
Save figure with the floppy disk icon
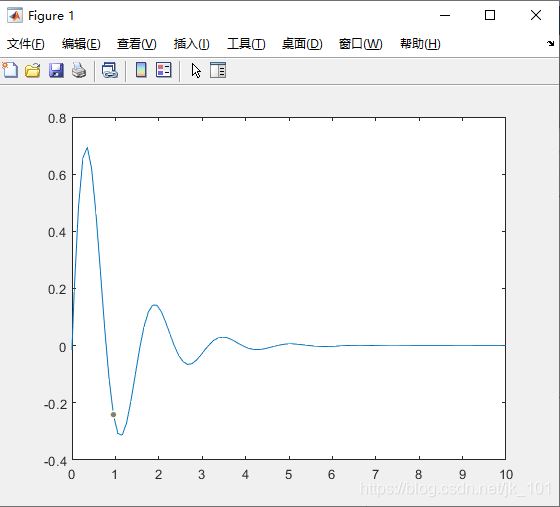56,70
